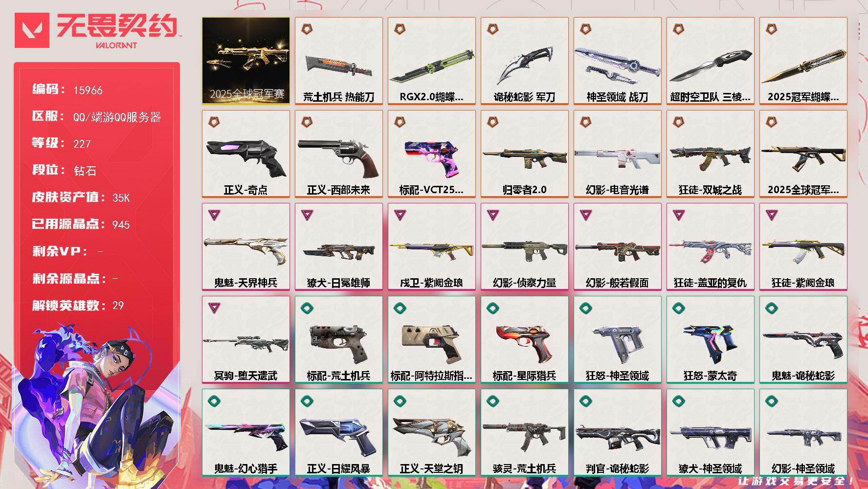Select the 鬼魅-幻心猎手 skin card

tap(245, 432)
